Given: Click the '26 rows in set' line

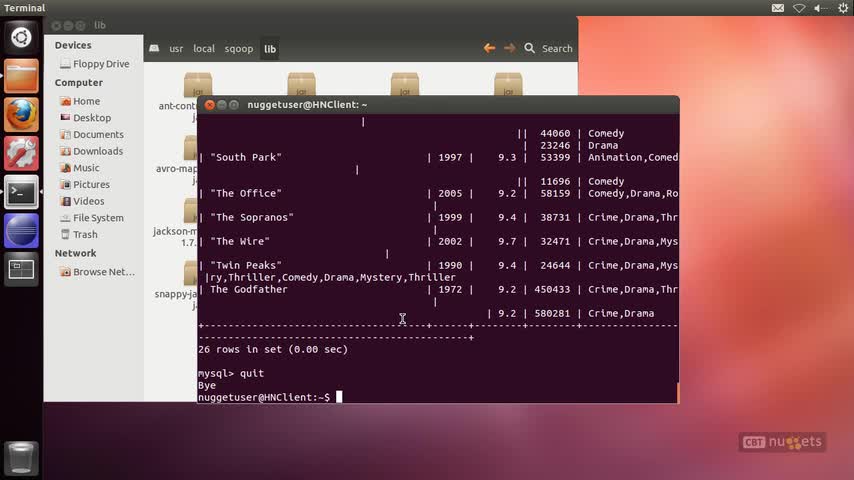Looking at the screenshot, I should [x=273, y=349].
